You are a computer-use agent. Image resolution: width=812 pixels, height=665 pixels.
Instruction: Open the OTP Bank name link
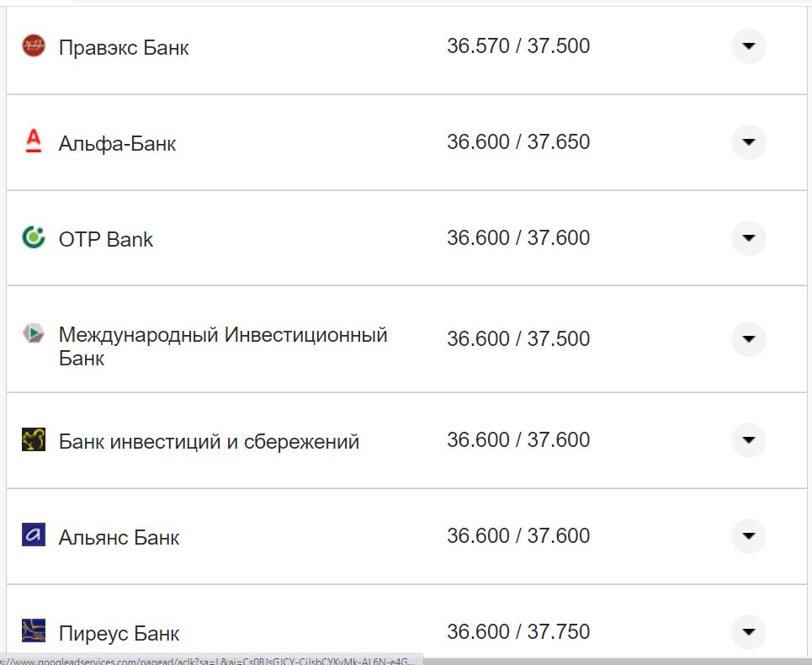point(106,238)
